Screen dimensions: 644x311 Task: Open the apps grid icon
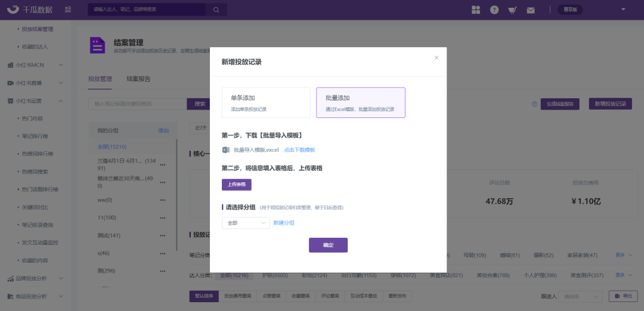point(476,10)
